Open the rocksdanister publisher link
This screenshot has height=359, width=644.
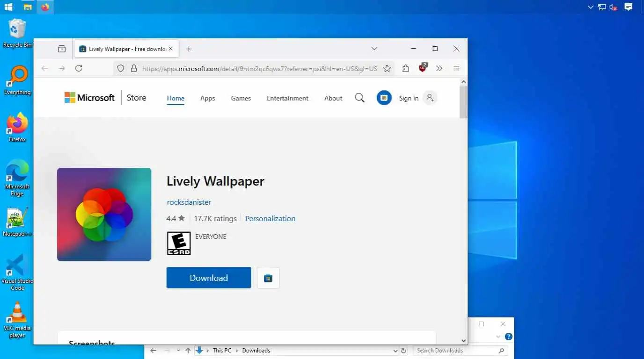point(189,202)
